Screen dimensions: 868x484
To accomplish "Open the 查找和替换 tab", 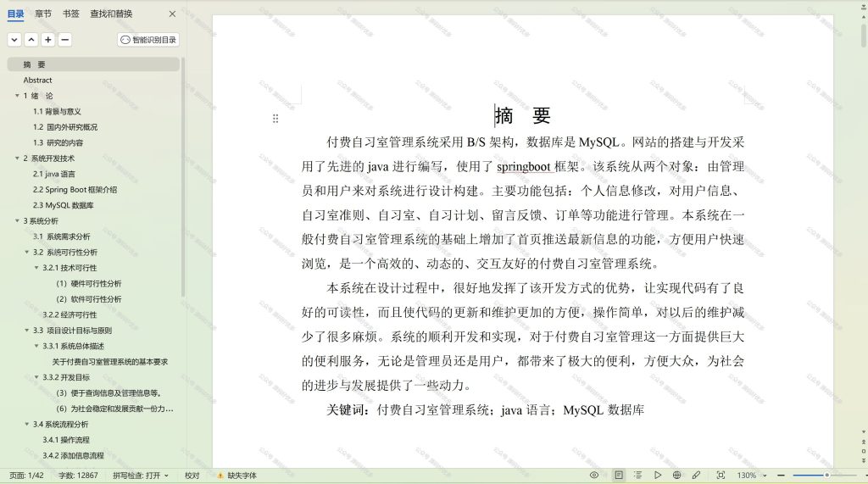I will coord(111,14).
